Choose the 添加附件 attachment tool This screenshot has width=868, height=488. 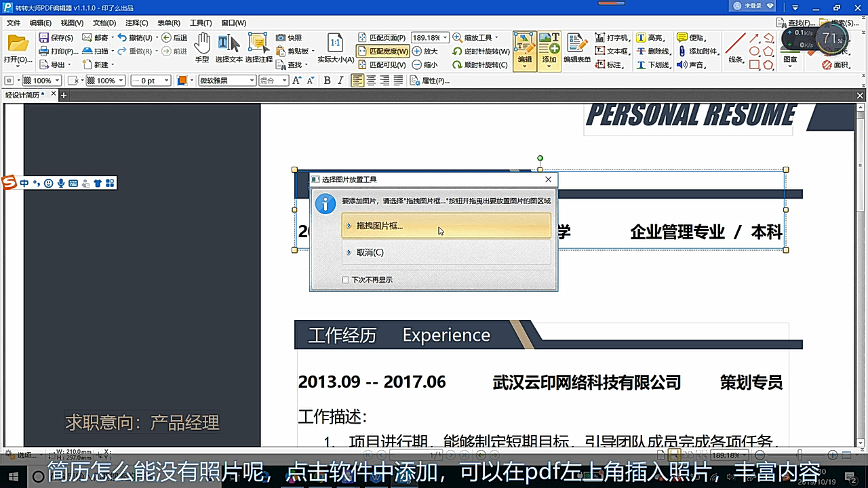(x=697, y=52)
